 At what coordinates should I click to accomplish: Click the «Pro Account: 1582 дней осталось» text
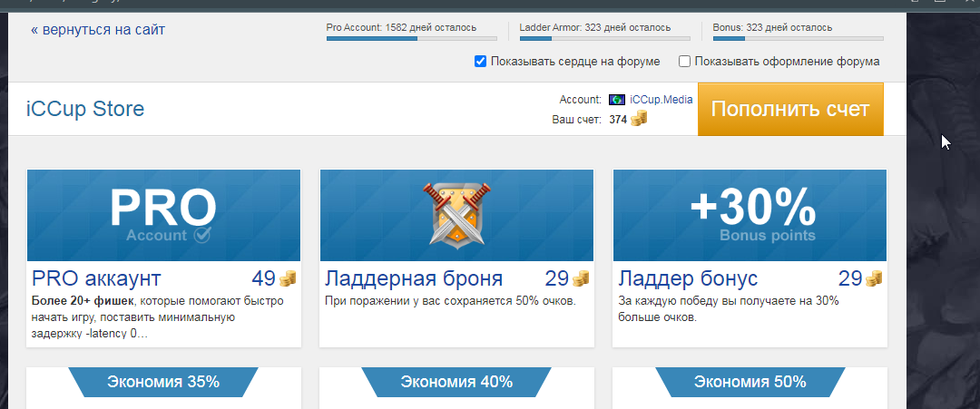pyautogui.click(x=401, y=27)
